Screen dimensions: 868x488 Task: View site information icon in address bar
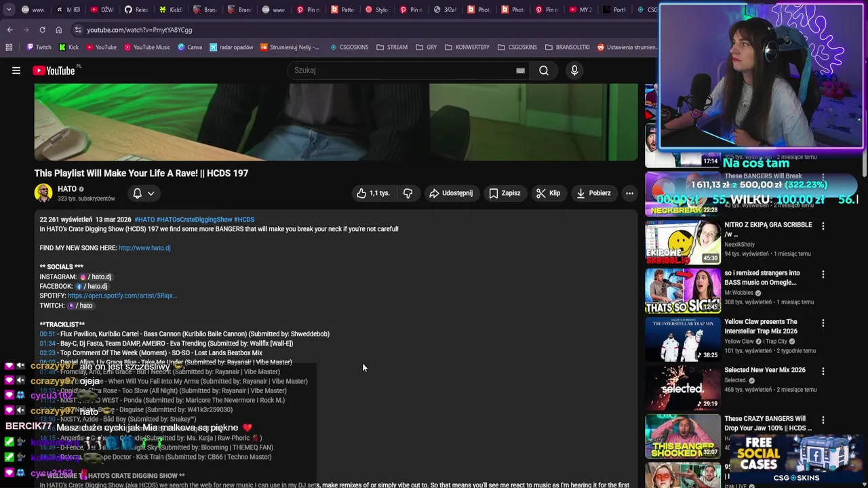tap(78, 30)
